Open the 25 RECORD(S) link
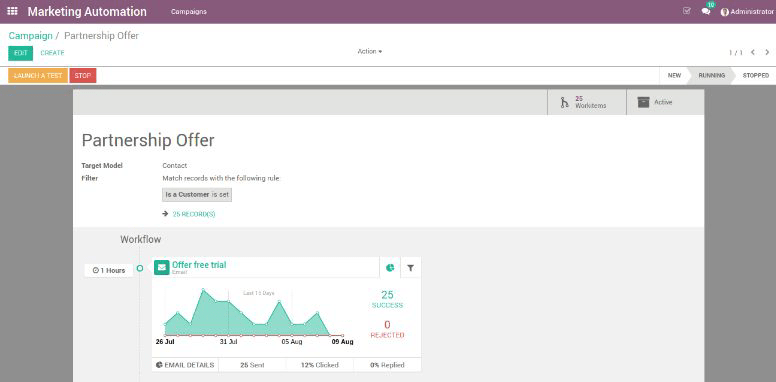Image resolution: width=776 pixels, height=382 pixels. [194, 214]
